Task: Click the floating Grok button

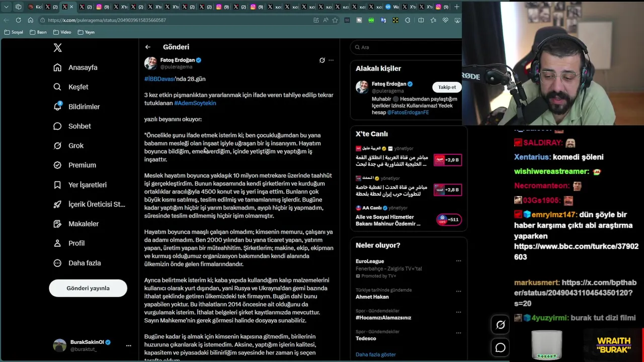Action: (x=501, y=325)
